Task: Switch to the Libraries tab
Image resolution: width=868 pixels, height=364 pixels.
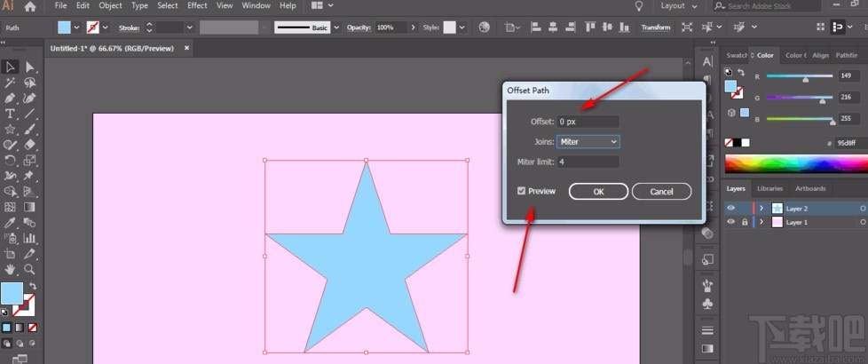Action: 770,188
